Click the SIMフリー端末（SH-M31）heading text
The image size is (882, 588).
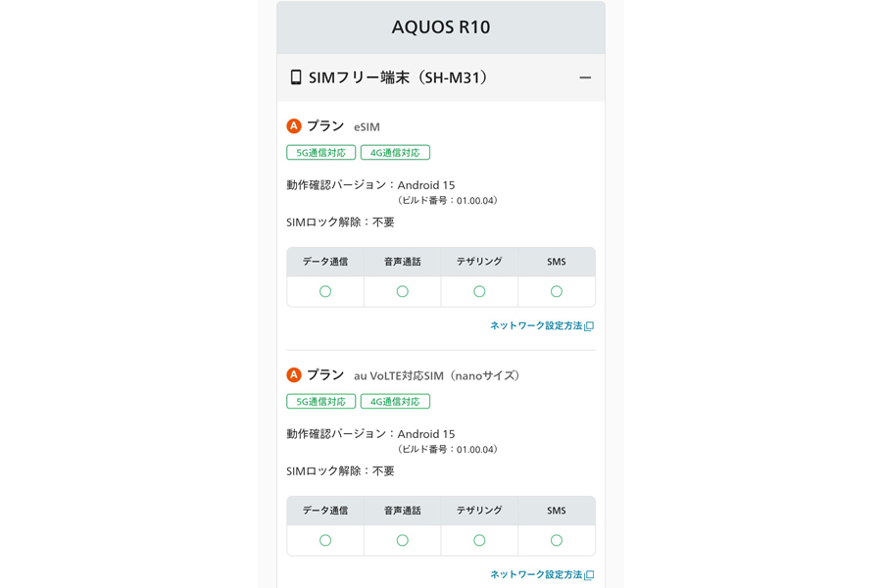(398, 77)
